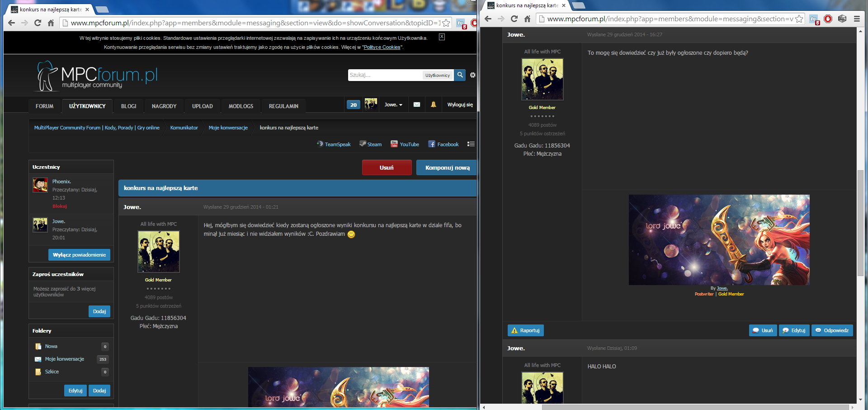Click the horizontal scrollbar in the right window
Viewport: 868px width, 410px height.
point(694,407)
